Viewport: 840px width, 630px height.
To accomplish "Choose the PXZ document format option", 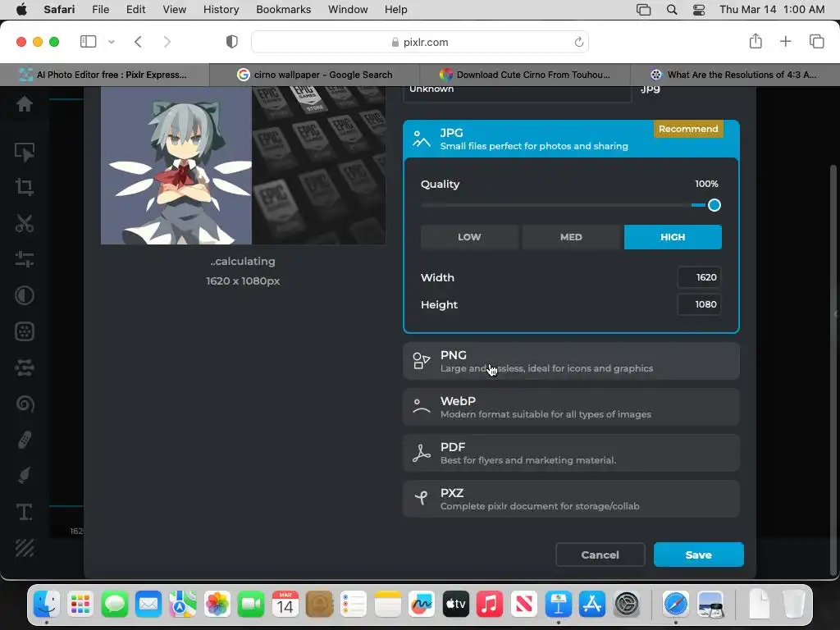I will [571, 499].
